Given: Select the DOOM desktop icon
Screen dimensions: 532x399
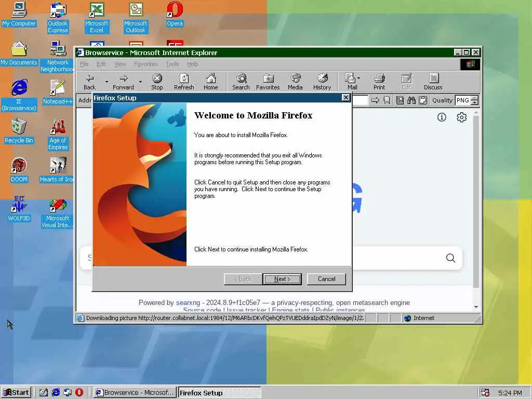Looking at the screenshot, I should click(19, 170).
